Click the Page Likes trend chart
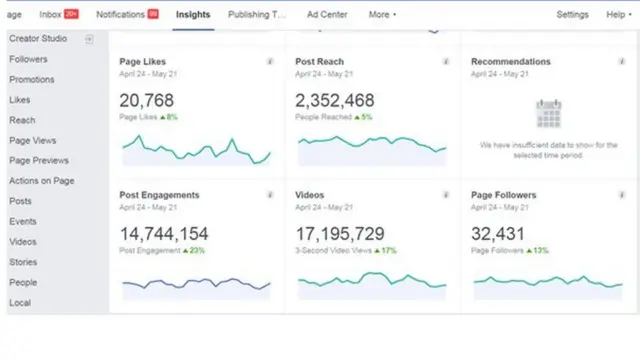 pos(196,150)
